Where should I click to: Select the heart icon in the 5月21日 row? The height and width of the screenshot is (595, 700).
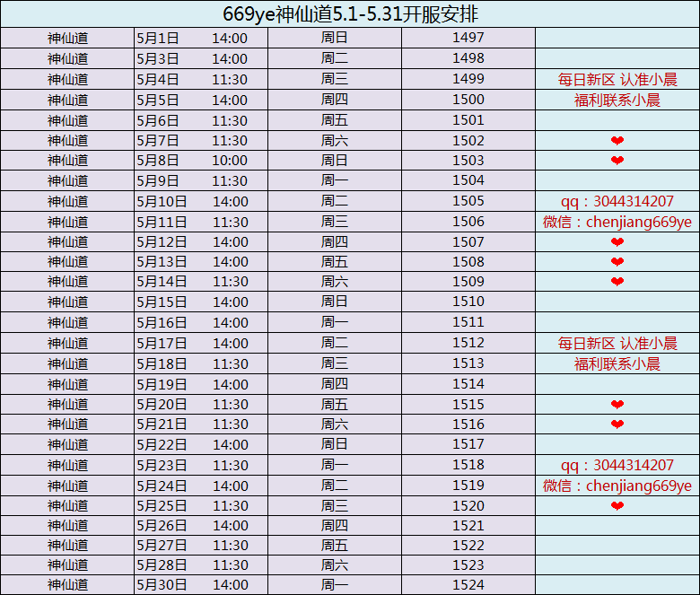click(617, 424)
